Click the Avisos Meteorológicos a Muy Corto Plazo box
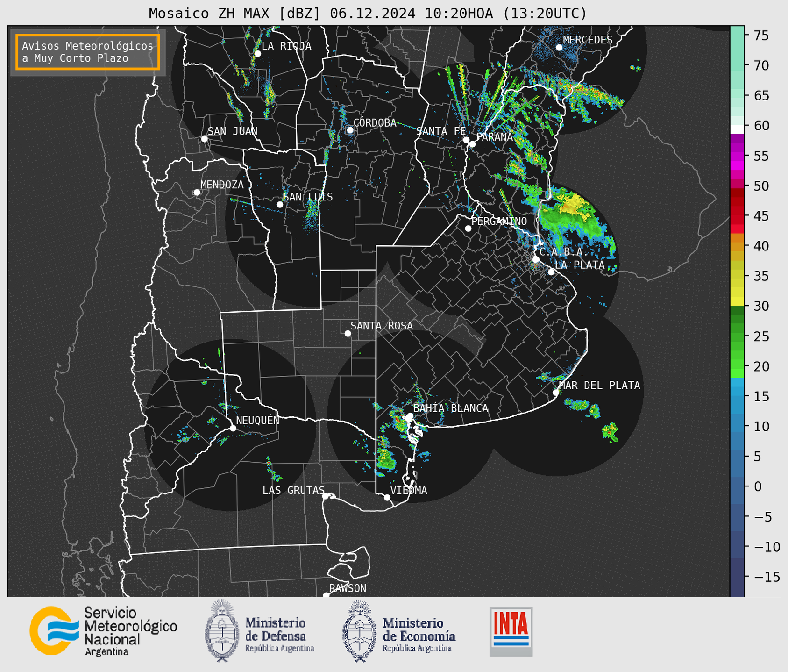The image size is (788, 672). [88, 52]
